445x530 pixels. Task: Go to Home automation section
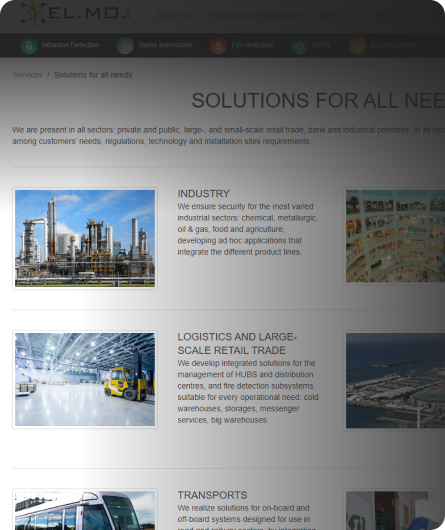[x=165, y=45]
